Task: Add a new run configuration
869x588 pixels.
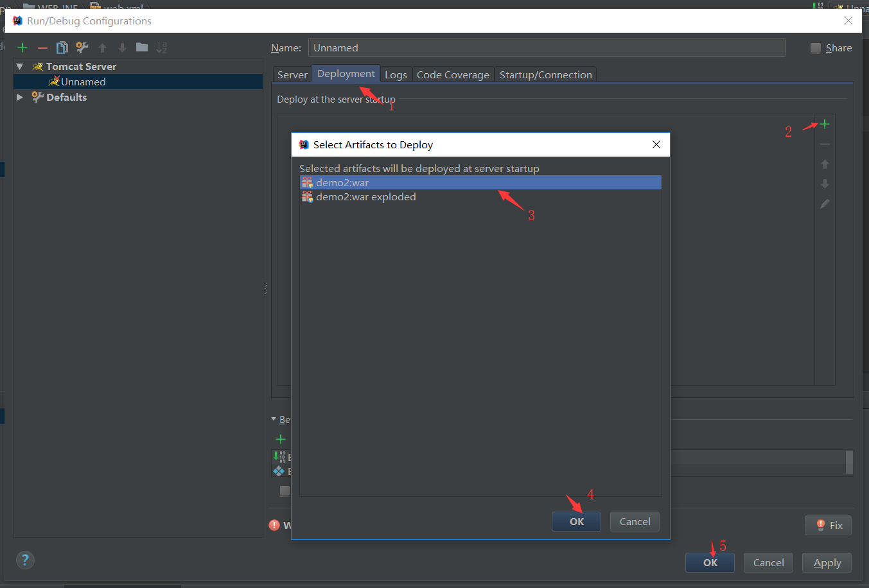Action: click(x=22, y=48)
